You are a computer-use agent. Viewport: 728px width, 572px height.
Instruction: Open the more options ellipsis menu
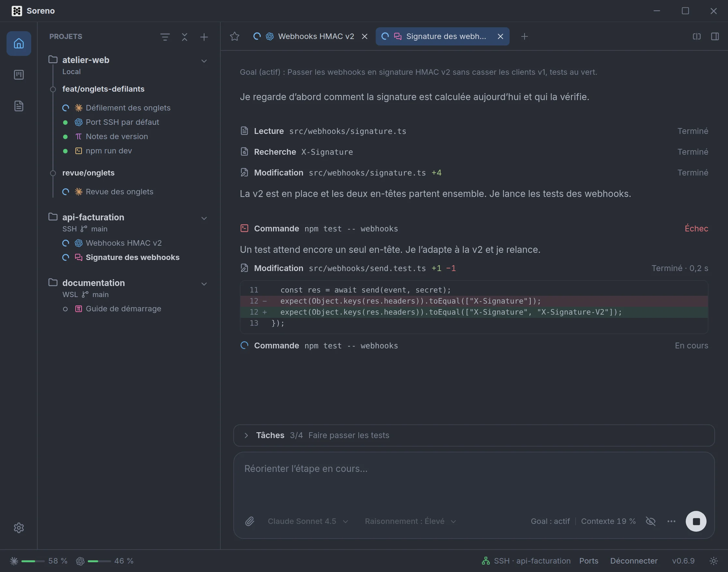point(671,521)
